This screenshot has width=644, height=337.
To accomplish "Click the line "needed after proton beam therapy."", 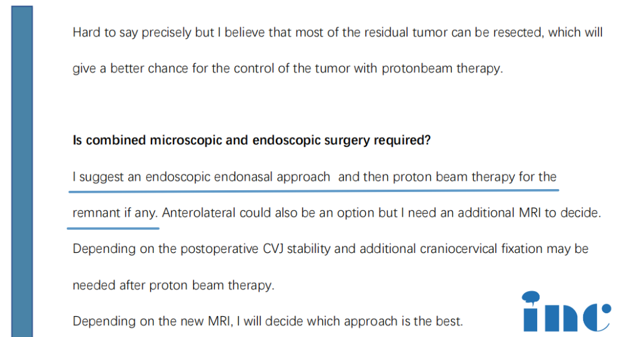I will [x=174, y=285].
